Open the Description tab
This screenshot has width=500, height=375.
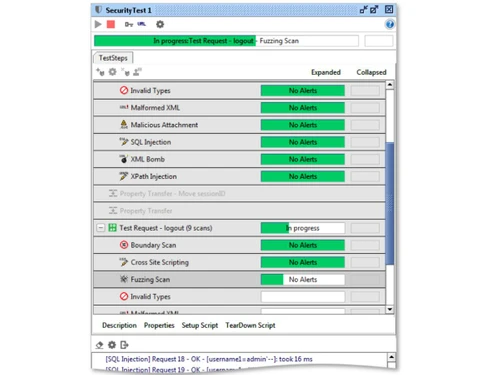(119, 325)
